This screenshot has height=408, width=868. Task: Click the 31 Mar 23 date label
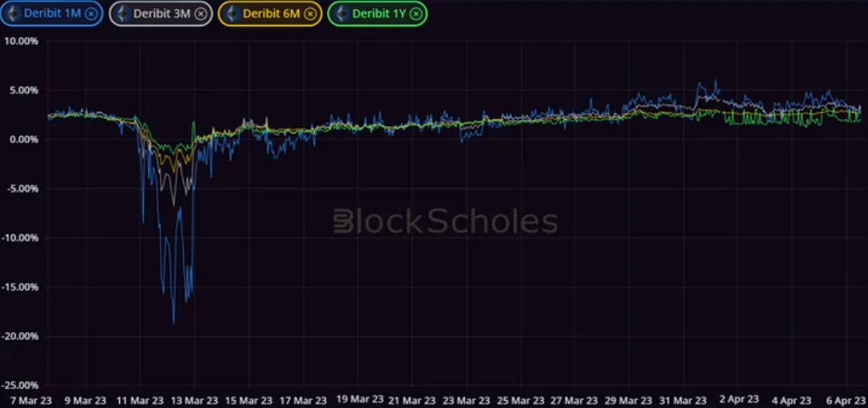pos(684,400)
